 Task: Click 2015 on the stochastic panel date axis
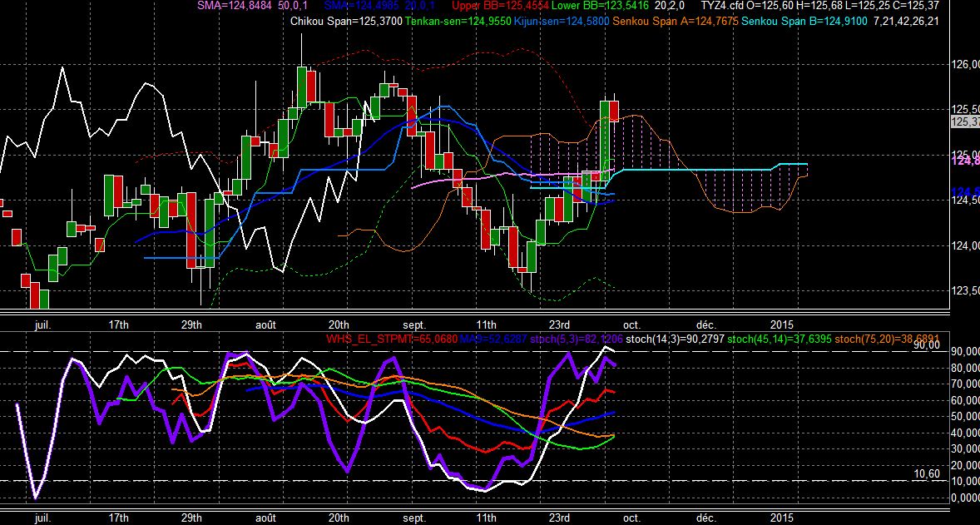pos(782,518)
